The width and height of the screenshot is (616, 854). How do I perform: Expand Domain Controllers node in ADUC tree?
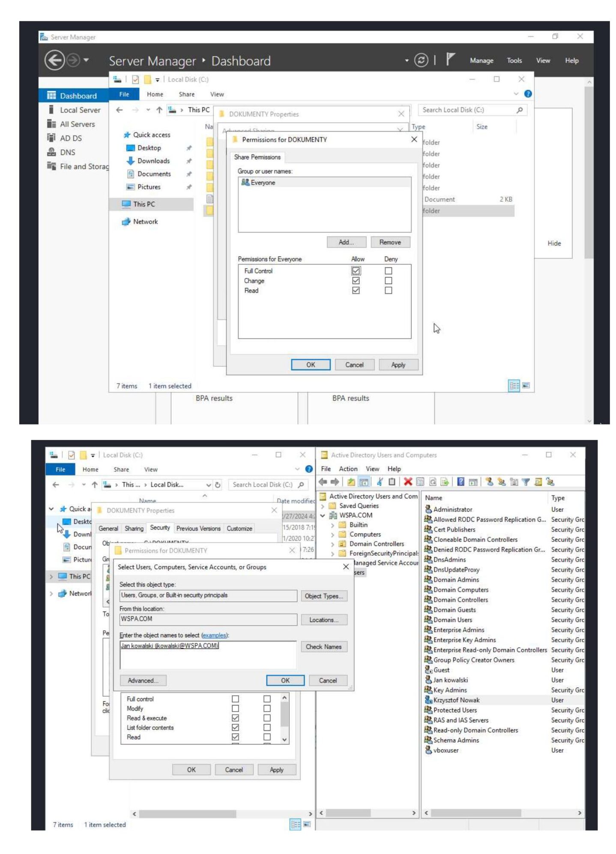click(332, 544)
